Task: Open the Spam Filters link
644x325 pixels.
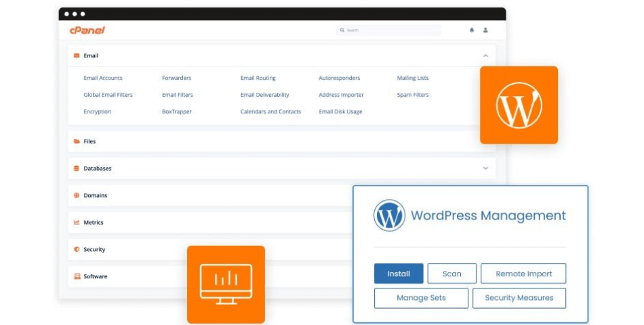Action: [x=412, y=95]
